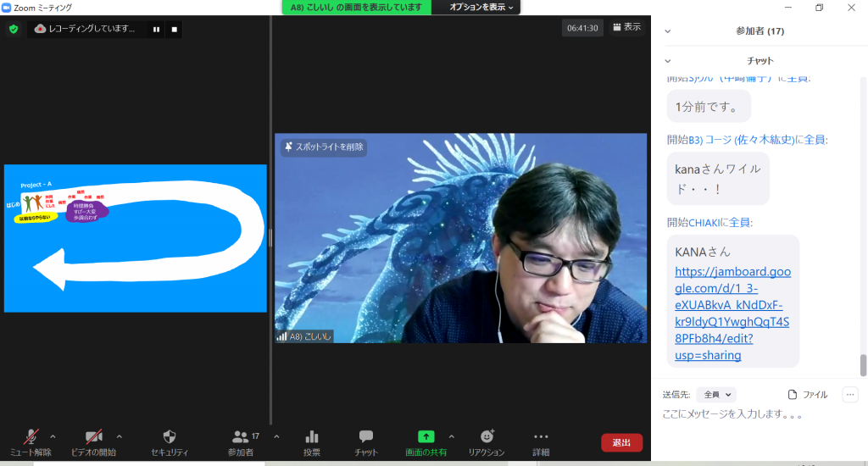Click 送信先: label in chat footer
The image size is (868, 466).
tap(676, 395)
